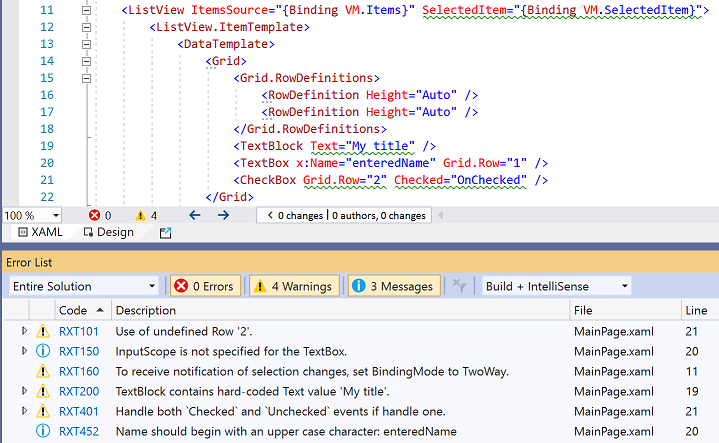Open the RXT150 code link
This screenshot has width=719, height=443.
[79, 351]
